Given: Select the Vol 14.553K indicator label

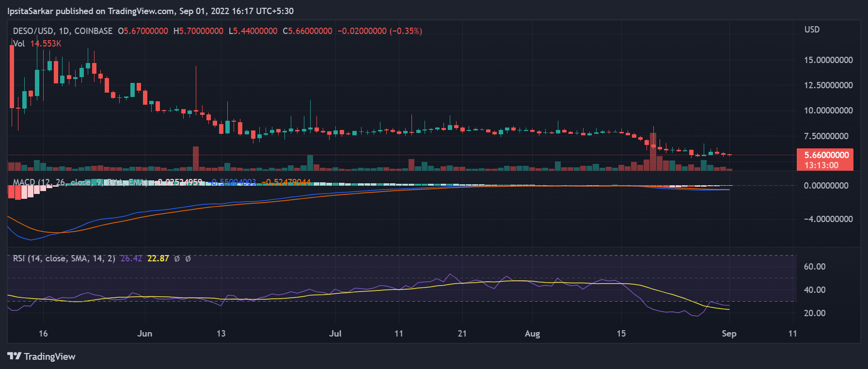Looking at the screenshot, I should 37,44.
